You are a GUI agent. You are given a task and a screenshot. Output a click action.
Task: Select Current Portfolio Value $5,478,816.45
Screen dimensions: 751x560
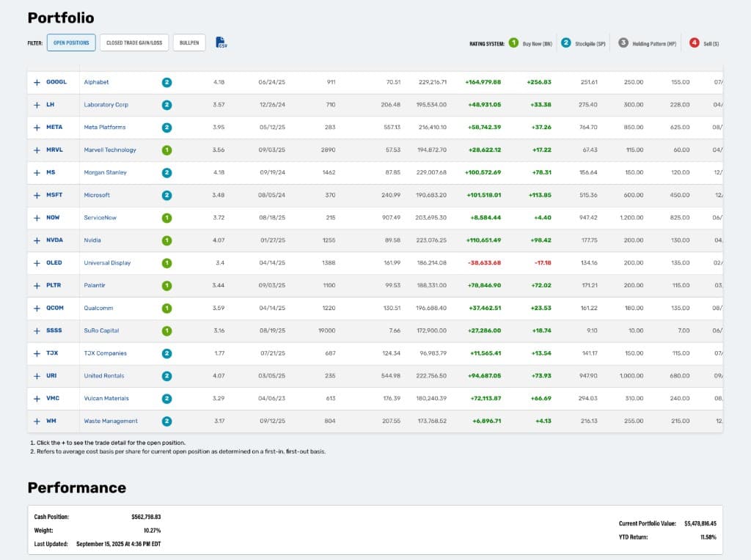point(700,523)
